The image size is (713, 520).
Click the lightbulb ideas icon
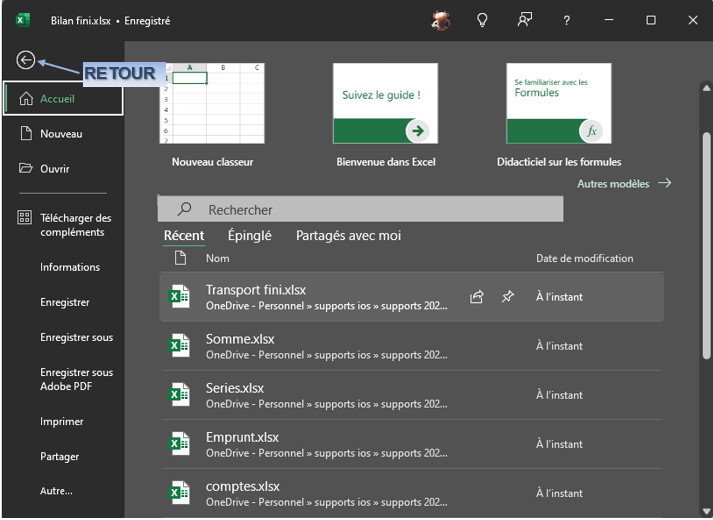482,20
